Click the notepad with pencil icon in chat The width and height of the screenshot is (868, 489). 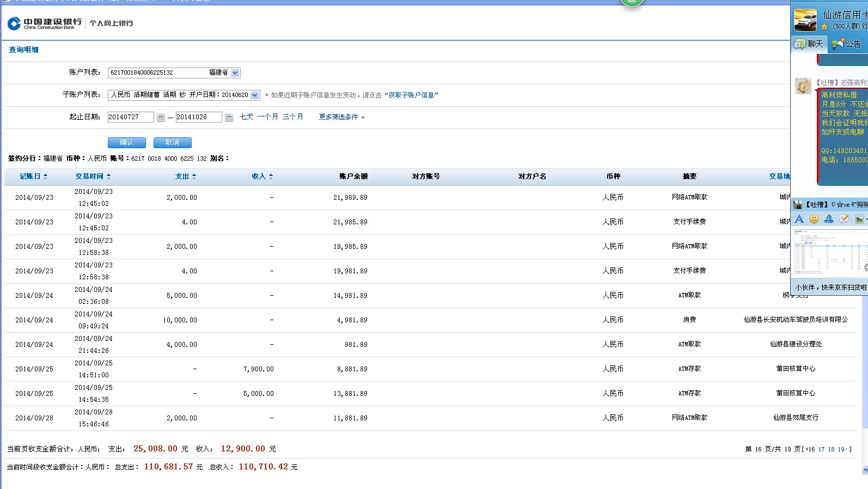tap(844, 219)
